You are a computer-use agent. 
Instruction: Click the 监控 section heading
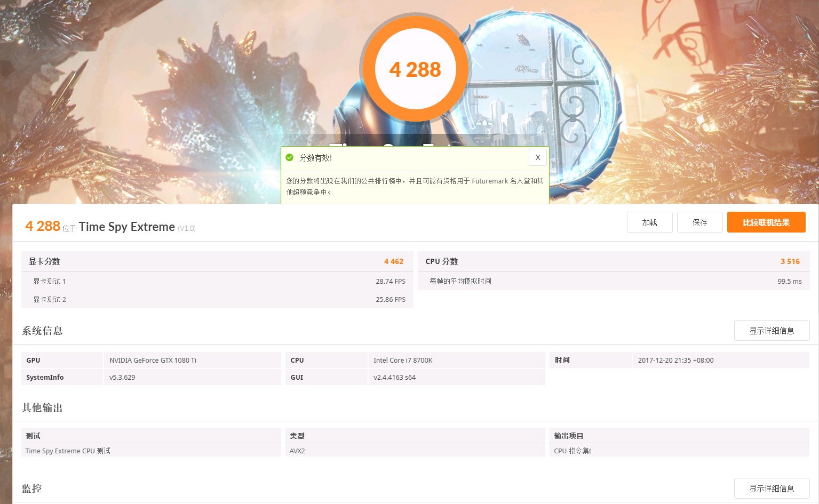click(31, 489)
